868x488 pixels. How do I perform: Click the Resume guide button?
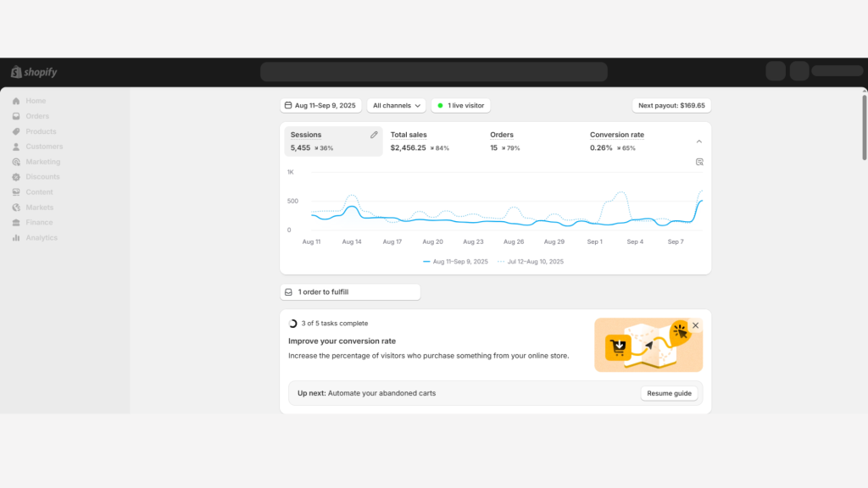click(x=669, y=393)
